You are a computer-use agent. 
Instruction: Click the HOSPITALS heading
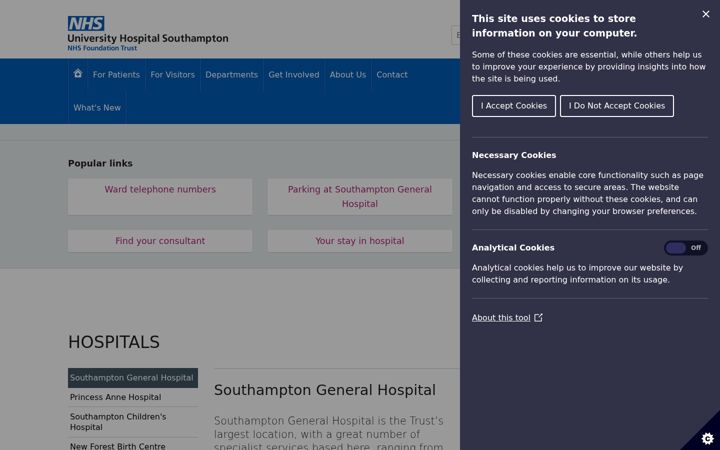(114, 342)
